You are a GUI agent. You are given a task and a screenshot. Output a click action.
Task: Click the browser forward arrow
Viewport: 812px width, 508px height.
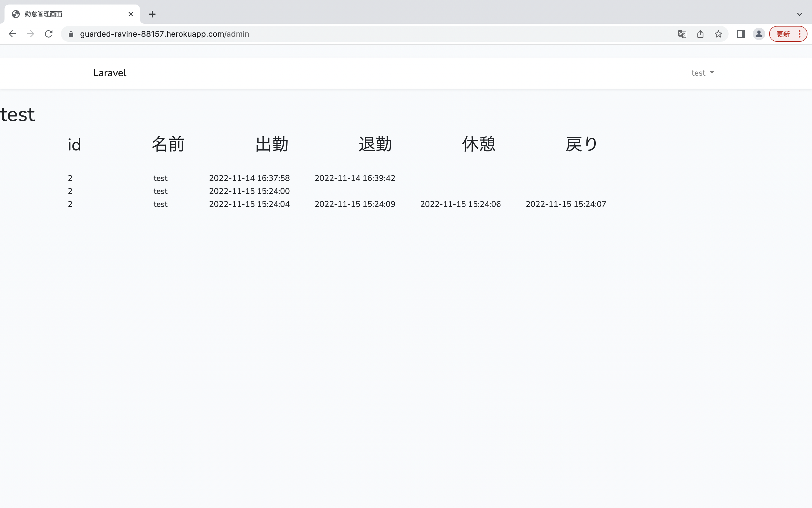[30, 34]
